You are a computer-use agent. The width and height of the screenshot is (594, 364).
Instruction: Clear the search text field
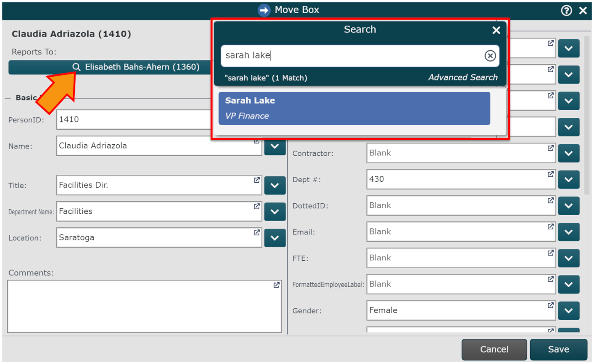[490, 56]
